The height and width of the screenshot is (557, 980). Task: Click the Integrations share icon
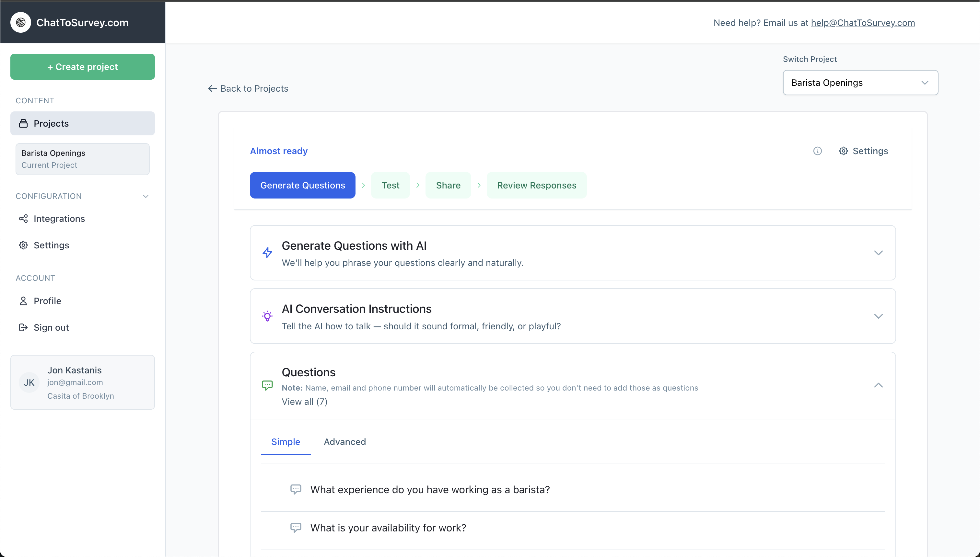pos(23,219)
